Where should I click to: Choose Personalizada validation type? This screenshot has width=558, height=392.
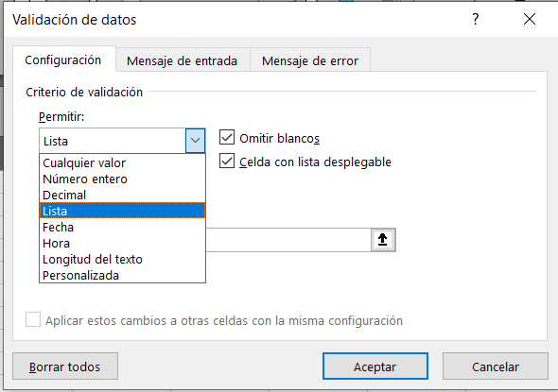(x=122, y=276)
